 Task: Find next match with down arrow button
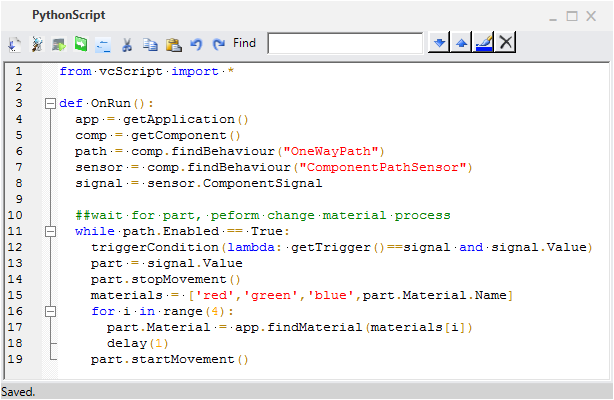pyautogui.click(x=437, y=42)
